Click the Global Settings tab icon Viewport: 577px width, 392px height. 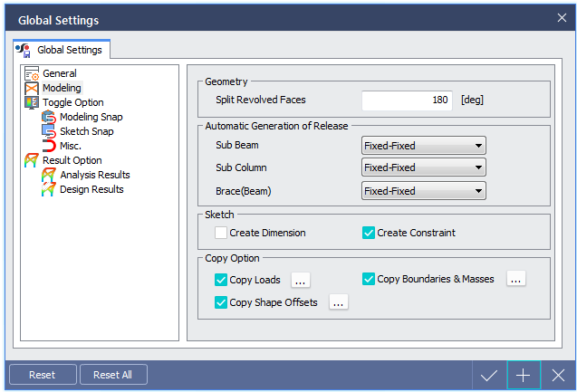(24, 50)
